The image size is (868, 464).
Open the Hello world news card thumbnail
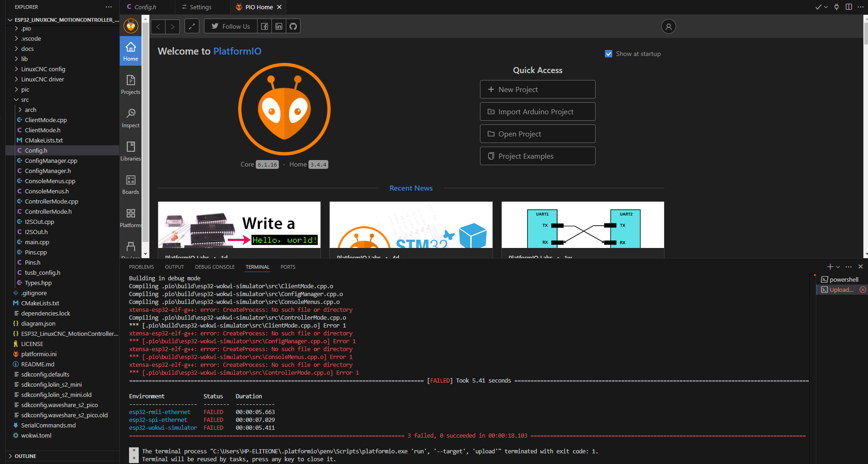(239, 225)
